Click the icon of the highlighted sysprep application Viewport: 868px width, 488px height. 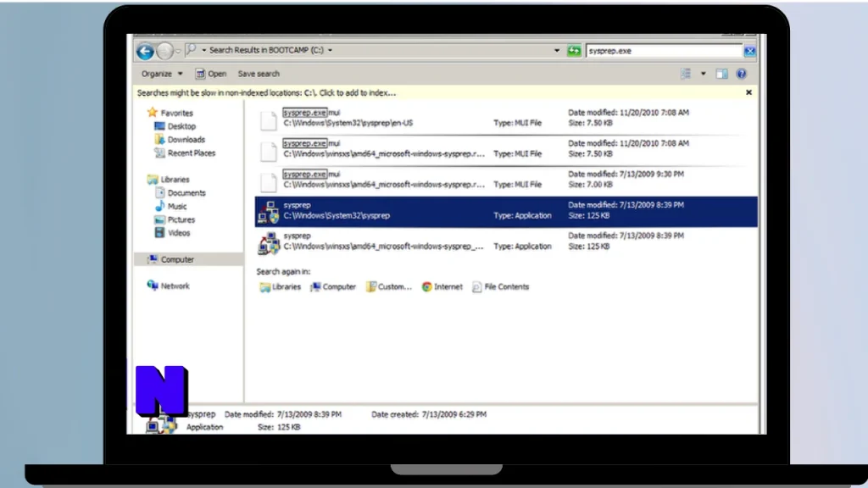click(269, 212)
